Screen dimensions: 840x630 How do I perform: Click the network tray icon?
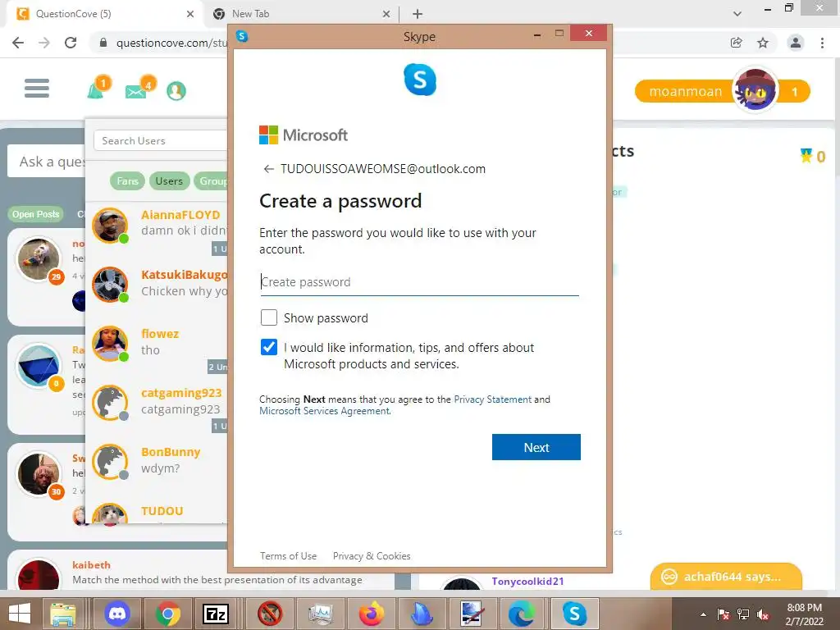tap(743, 614)
